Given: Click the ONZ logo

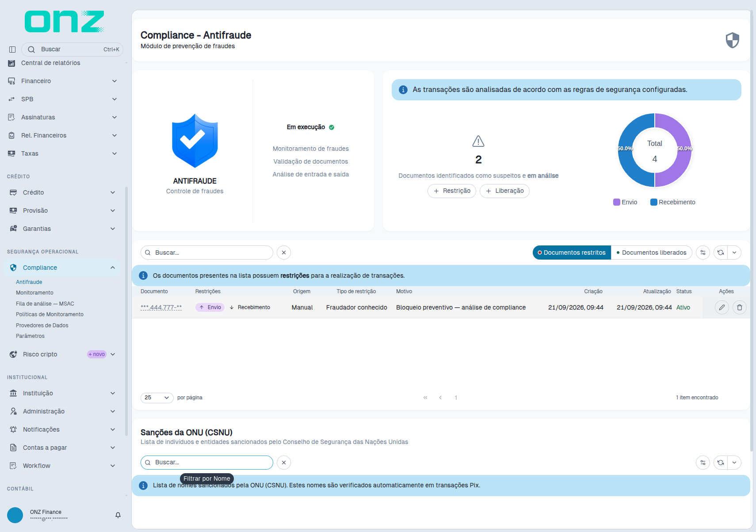Looking at the screenshot, I should 65,22.
